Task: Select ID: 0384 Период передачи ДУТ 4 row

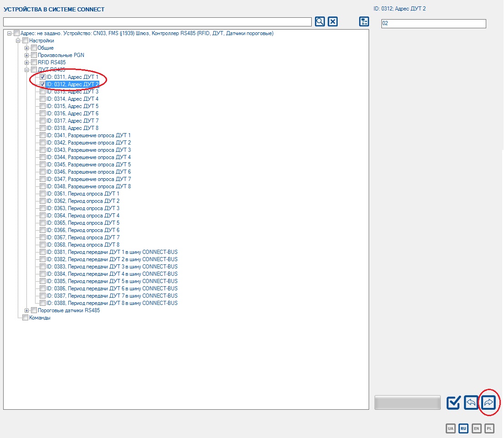Action: click(112, 274)
